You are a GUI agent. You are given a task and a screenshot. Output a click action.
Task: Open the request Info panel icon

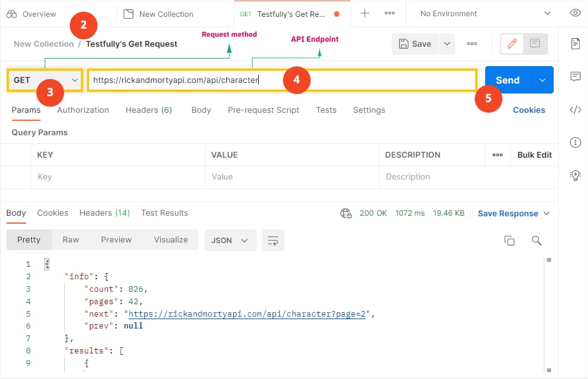[575, 142]
